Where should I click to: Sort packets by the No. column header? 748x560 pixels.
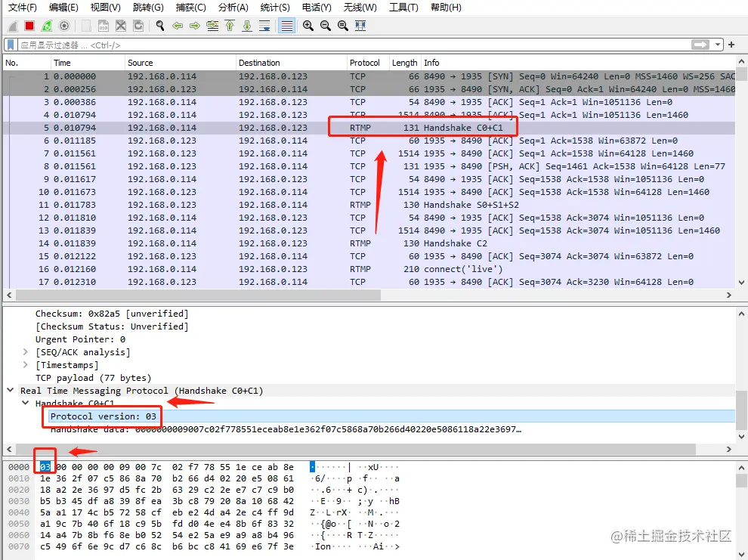[26, 63]
